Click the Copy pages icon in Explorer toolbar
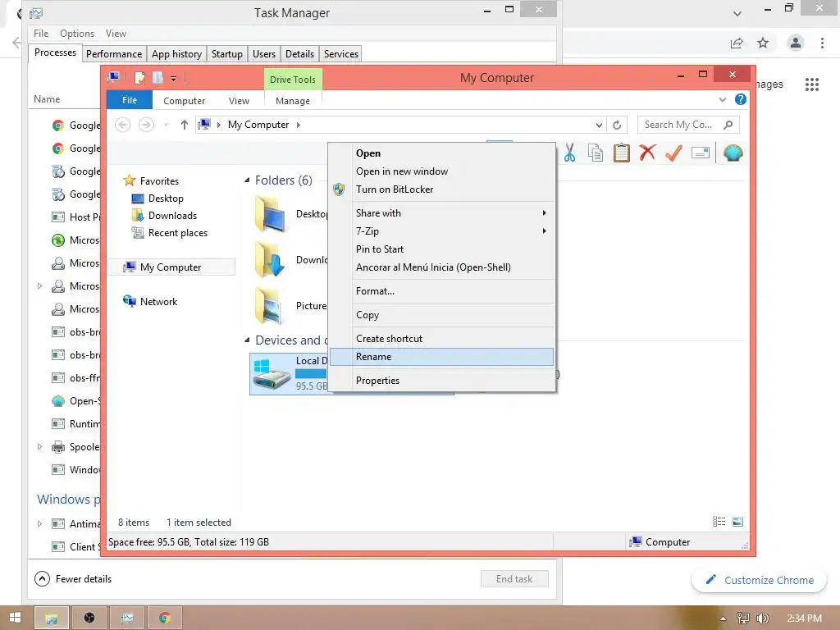The width and height of the screenshot is (840, 630). click(596, 153)
